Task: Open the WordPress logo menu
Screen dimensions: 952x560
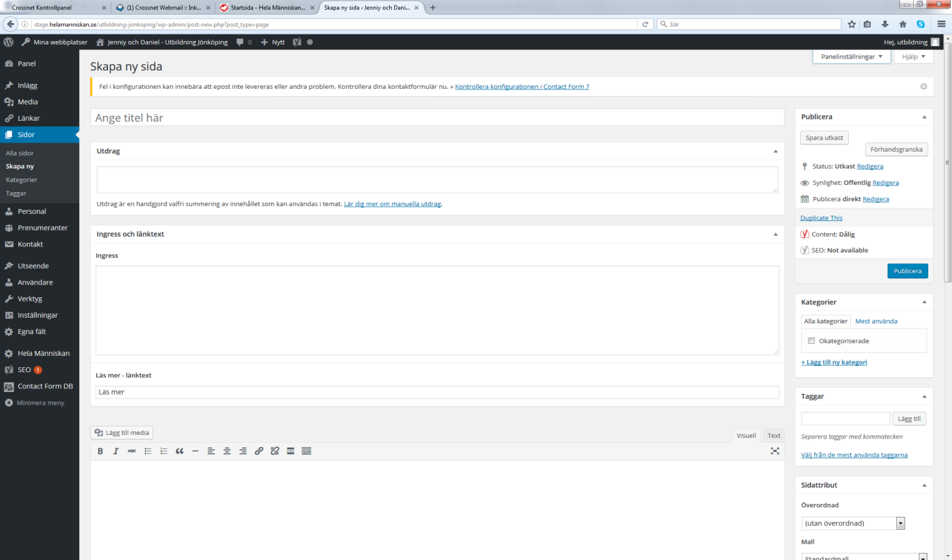Action: [8, 42]
